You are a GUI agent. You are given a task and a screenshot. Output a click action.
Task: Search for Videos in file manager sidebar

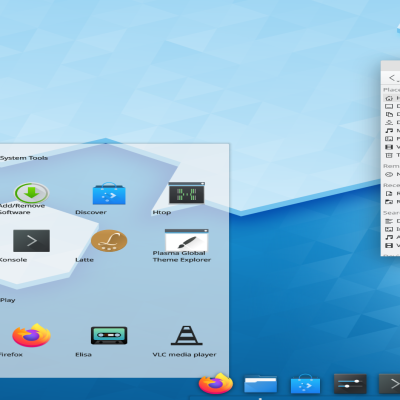pyautogui.click(x=391, y=246)
